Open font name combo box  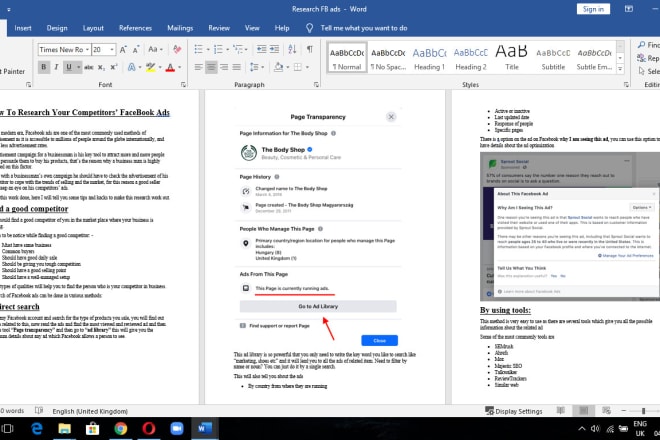(64, 49)
